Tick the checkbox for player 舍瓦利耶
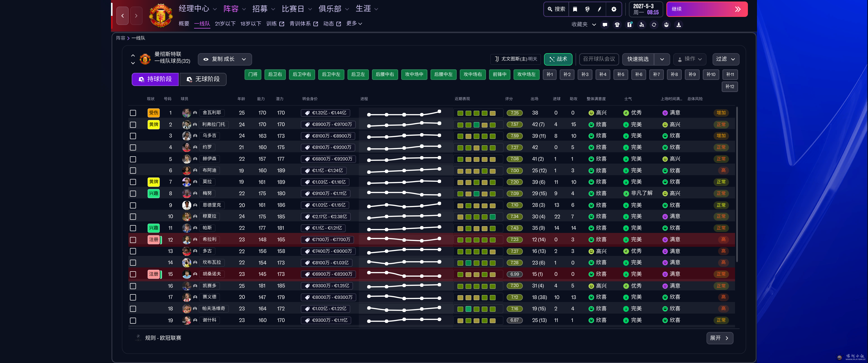This screenshot has width=868, height=363. click(133, 113)
